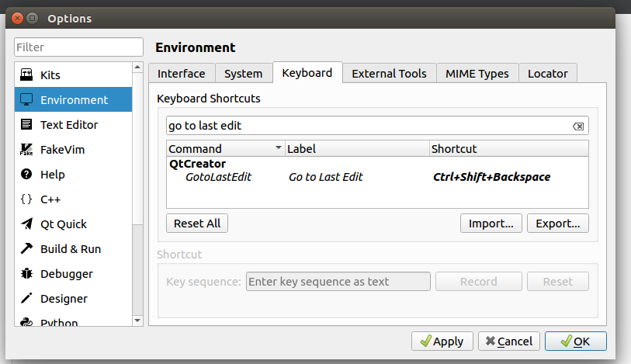Viewport: 631px width, 364px height.
Task: Click the Export... button
Action: pos(557,224)
